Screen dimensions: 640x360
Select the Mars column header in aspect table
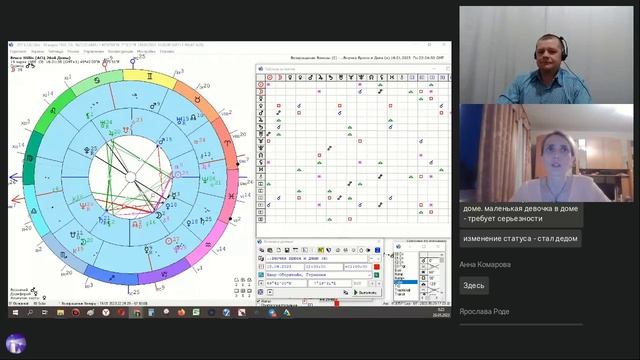point(310,77)
